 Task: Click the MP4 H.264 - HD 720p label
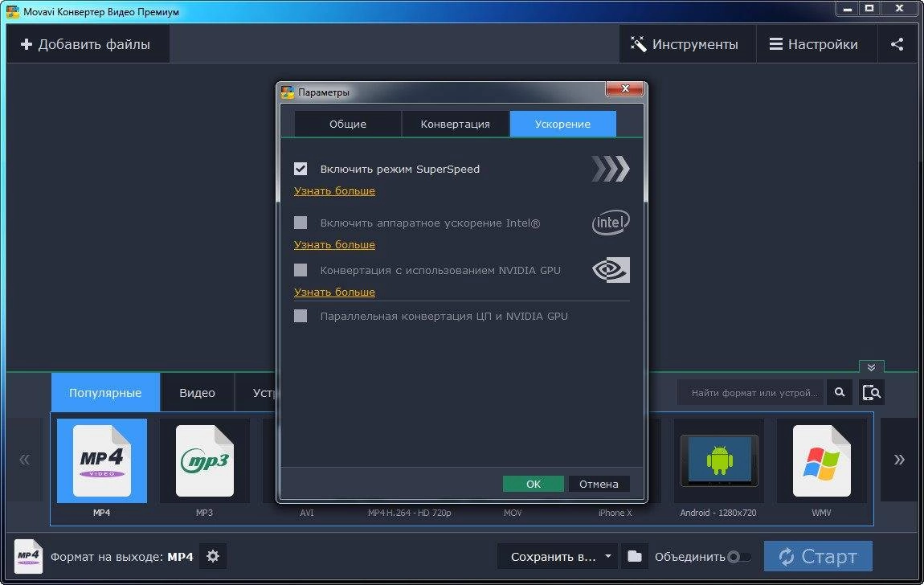[x=410, y=513]
